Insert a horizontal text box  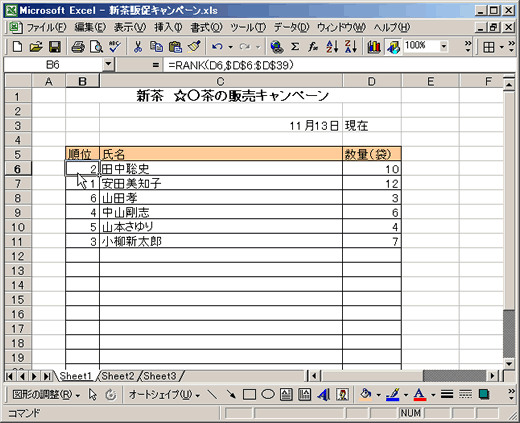pos(286,395)
